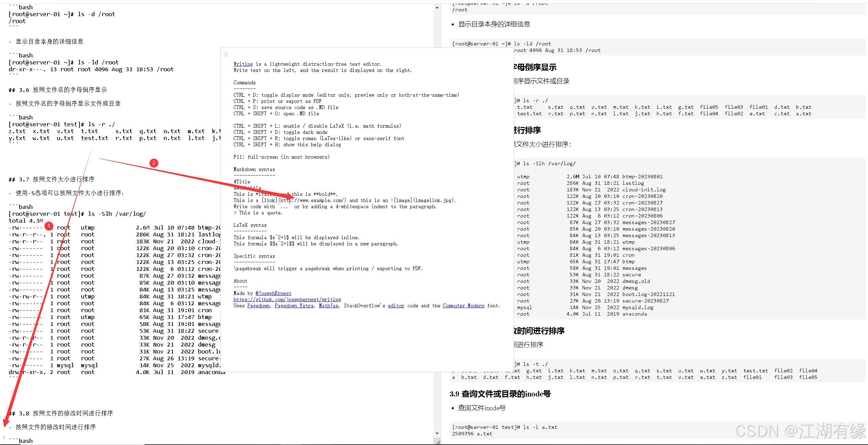Screen dimensions: 868x445
Task: Click 'boot.log-20221121' entry in preview
Action: click(648, 294)
